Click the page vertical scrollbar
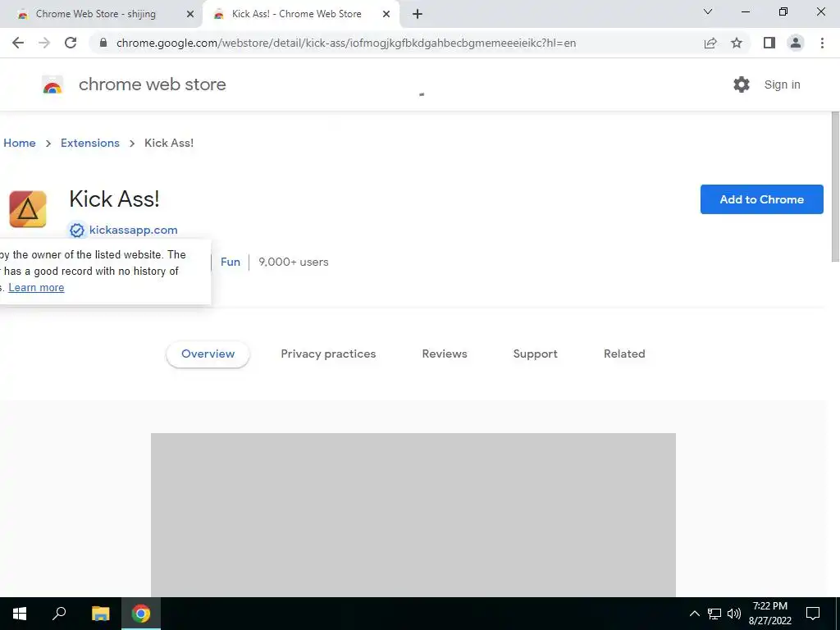This screenshot has width=840, height=630. pos(835,186)
